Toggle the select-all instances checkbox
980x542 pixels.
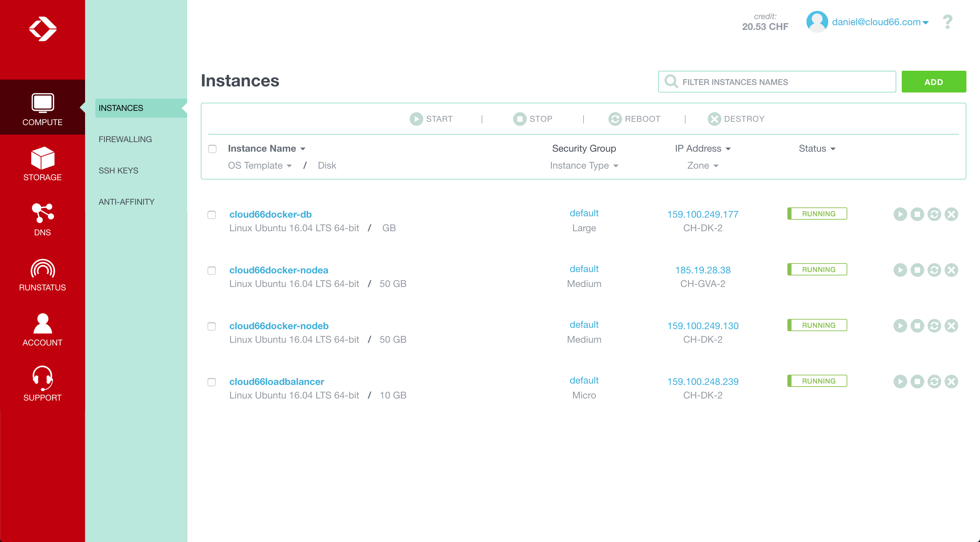point(212,149)
